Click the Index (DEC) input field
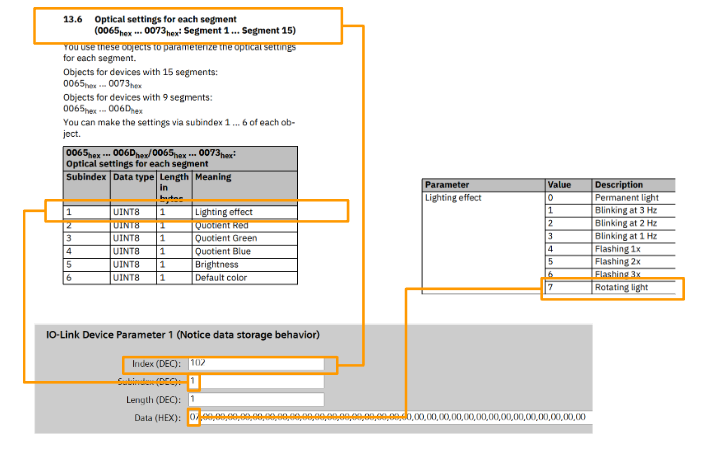 (255, 364)
